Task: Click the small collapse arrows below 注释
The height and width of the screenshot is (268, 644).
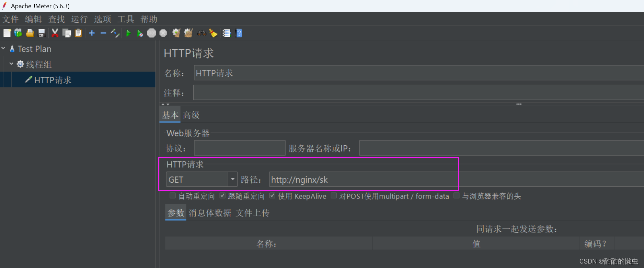Action: (x=165, y=104)
